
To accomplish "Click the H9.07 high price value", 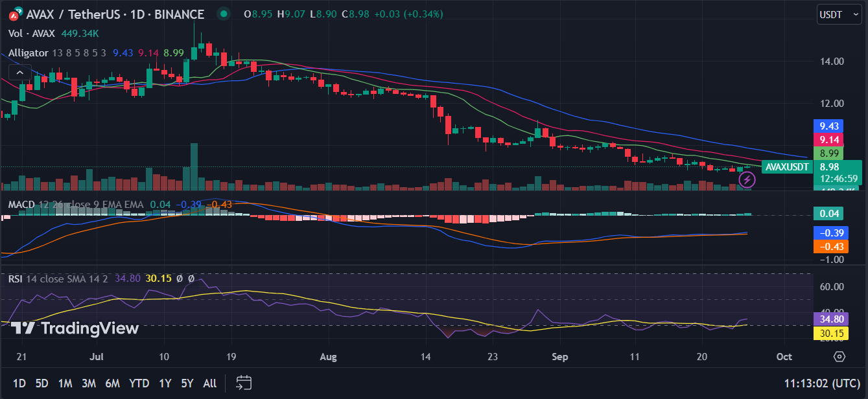I will pos(291,14).
